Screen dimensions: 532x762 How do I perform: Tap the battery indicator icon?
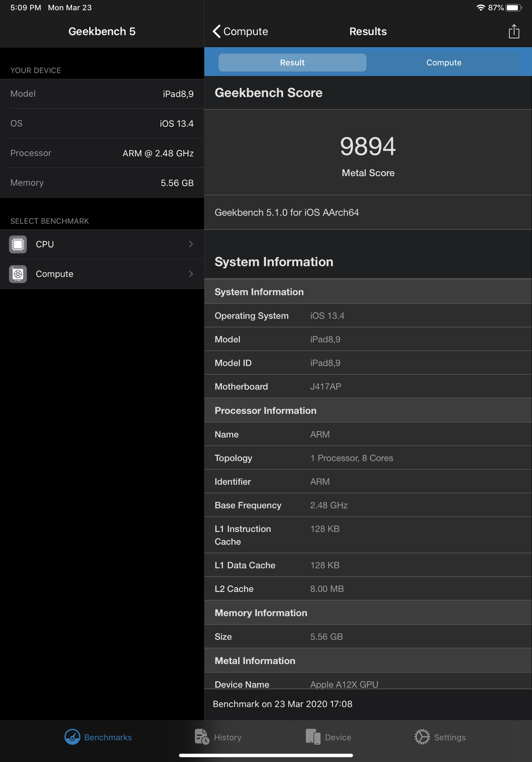[x=514, y=8]
